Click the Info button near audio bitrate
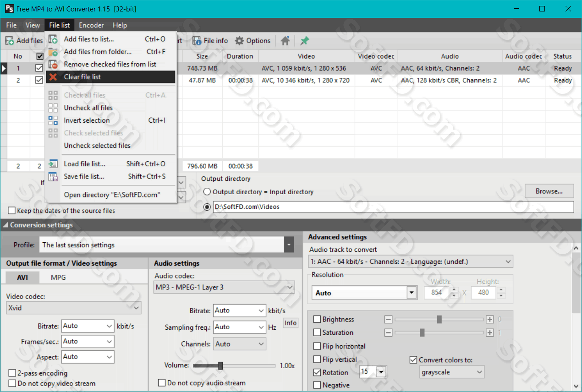This screenshot has width=582, height=392. [x=291, y=323]
